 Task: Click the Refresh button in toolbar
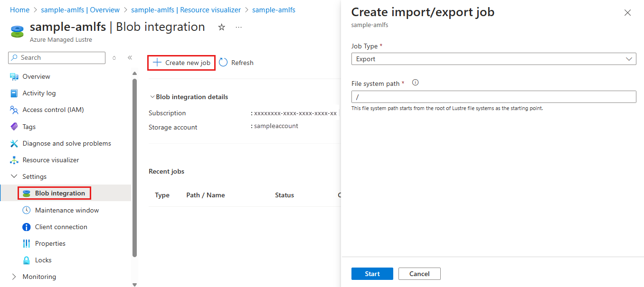point(236,63)
